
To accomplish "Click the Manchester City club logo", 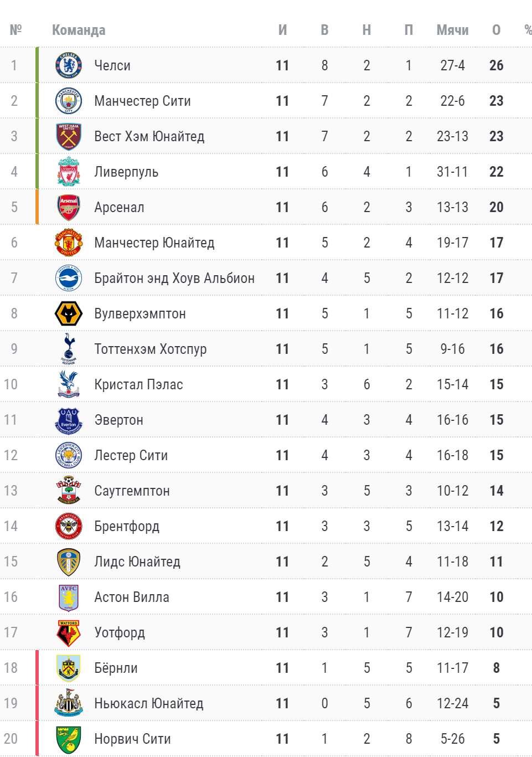I will coord(69,101).
